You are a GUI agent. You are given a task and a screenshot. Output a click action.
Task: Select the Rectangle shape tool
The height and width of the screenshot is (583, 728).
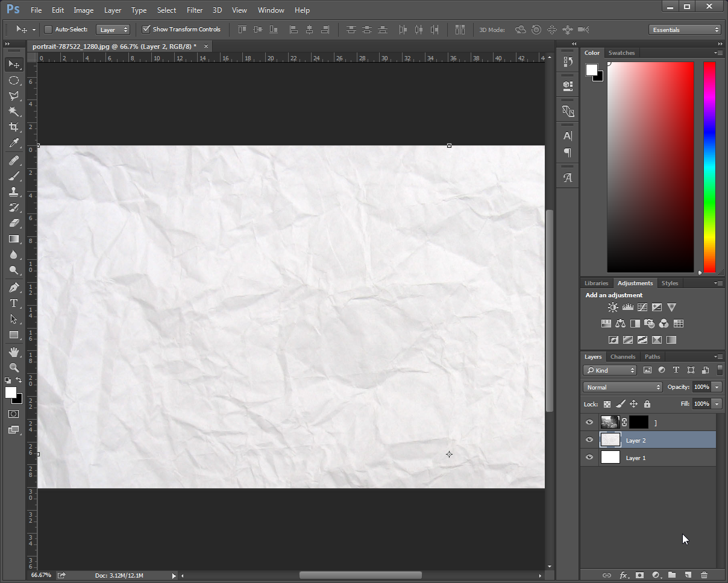pos(14,335)
